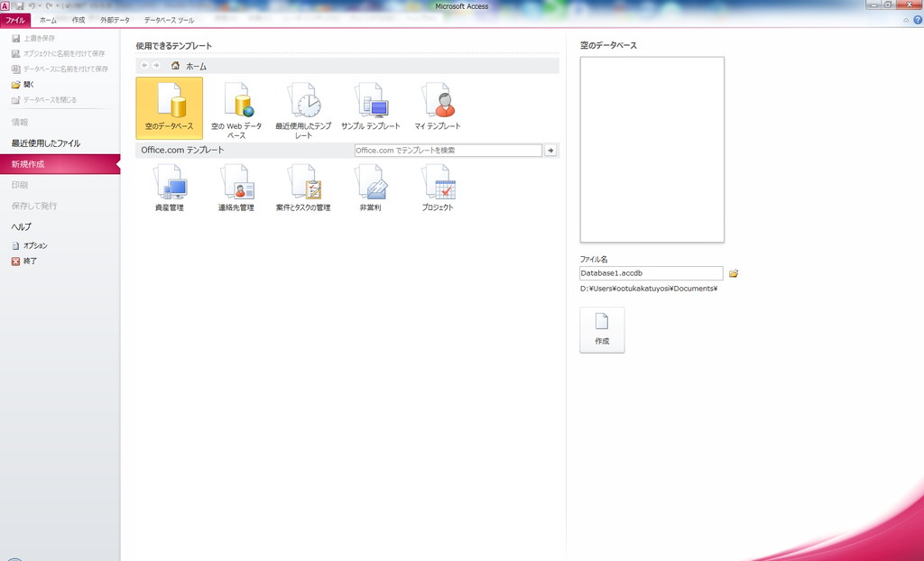The image size is (924, 561).
Task: Select the 案件とタスクの管理 template
Action: (x=303, y=188)
